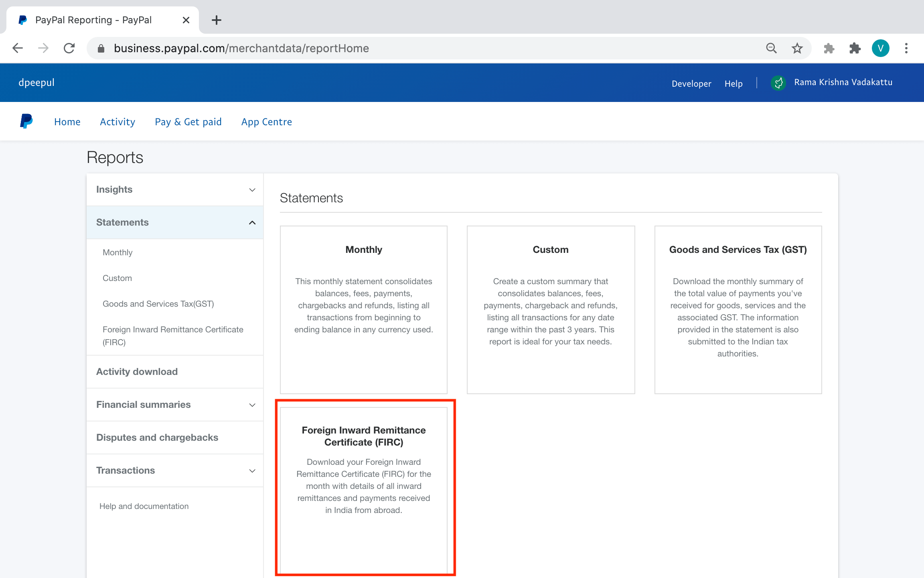Go back with browser back arrow
Screen dimensions: 924x578
click(x=18, y=48)
